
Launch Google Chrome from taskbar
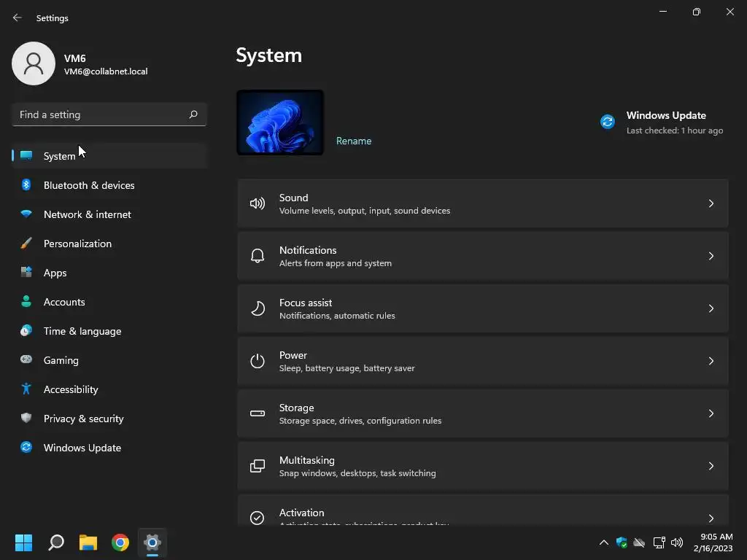(x=120, y=542)
